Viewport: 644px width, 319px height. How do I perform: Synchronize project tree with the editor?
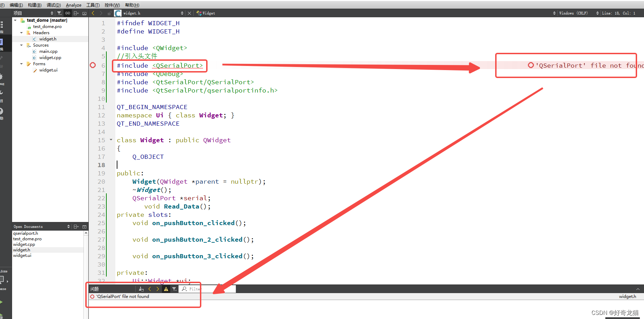(x=68, y=13)
